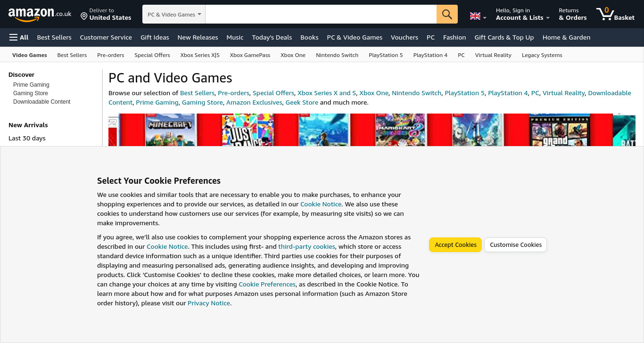Viewport: 644px width, 343px height.
Task: Open the All hamburger menu
Action: [19, 37]
